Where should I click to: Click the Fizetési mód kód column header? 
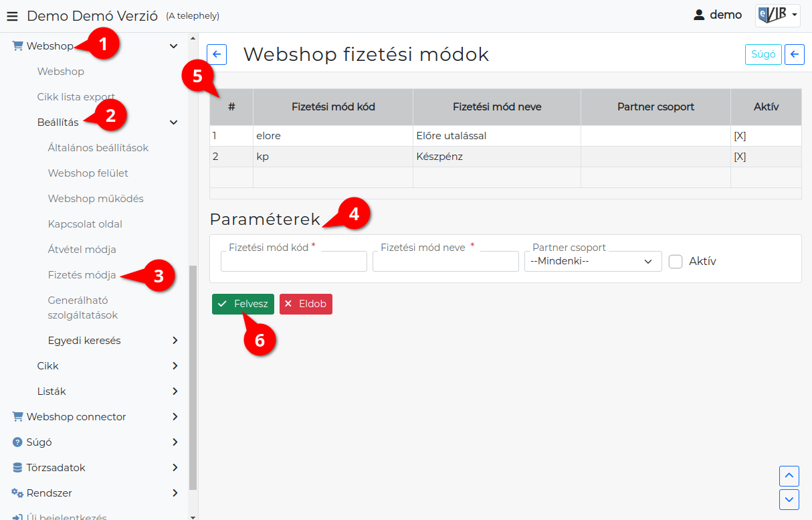333,107
